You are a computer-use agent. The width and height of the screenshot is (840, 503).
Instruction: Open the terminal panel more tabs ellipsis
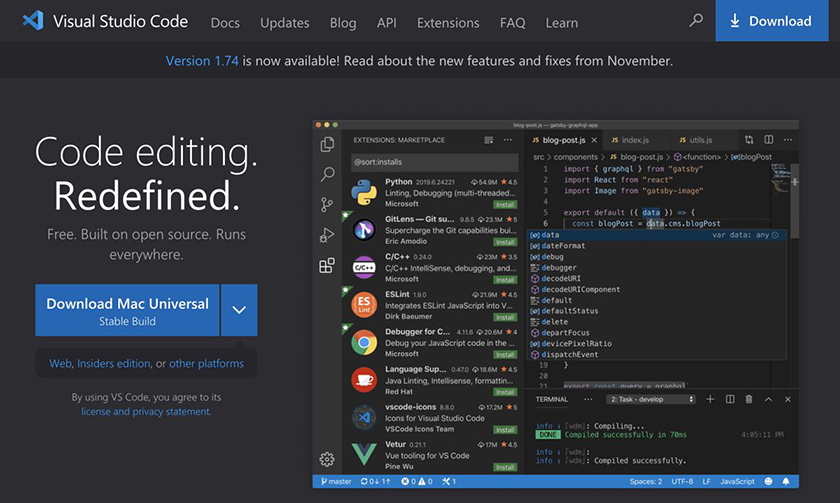click(588, 400)
